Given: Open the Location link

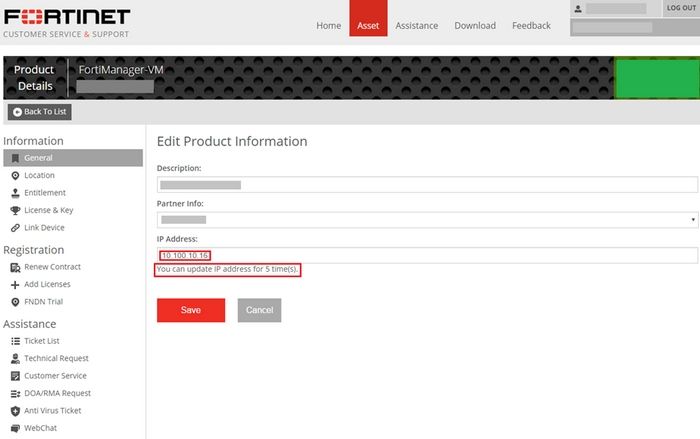Looking at the screenshot, I should point(39,176).
